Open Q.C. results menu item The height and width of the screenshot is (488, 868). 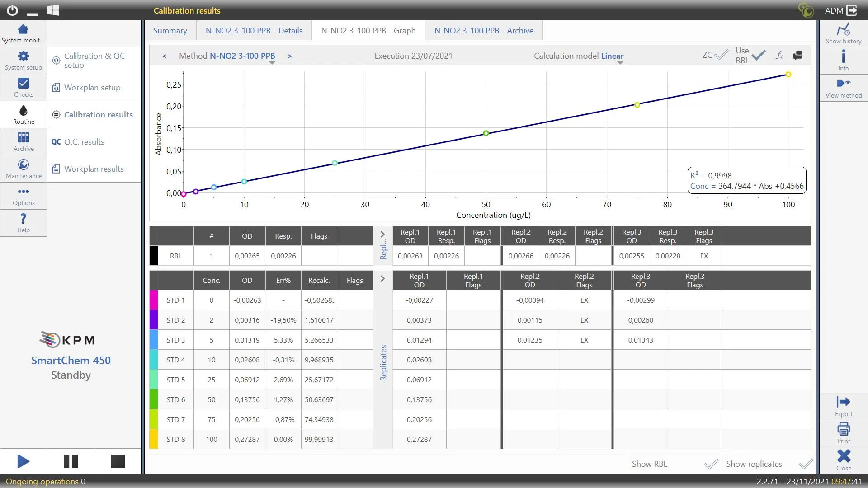pos(84,142)
